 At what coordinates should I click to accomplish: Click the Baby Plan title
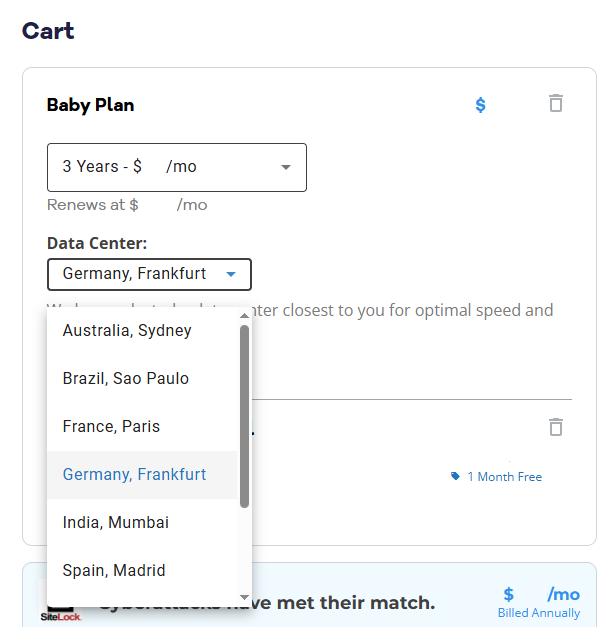90,105
